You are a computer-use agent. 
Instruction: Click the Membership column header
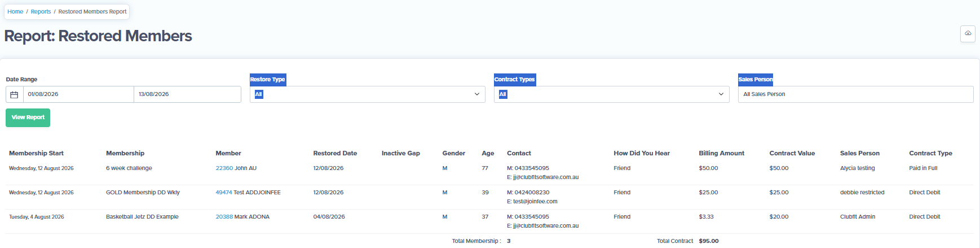click(x=125, y=153)
